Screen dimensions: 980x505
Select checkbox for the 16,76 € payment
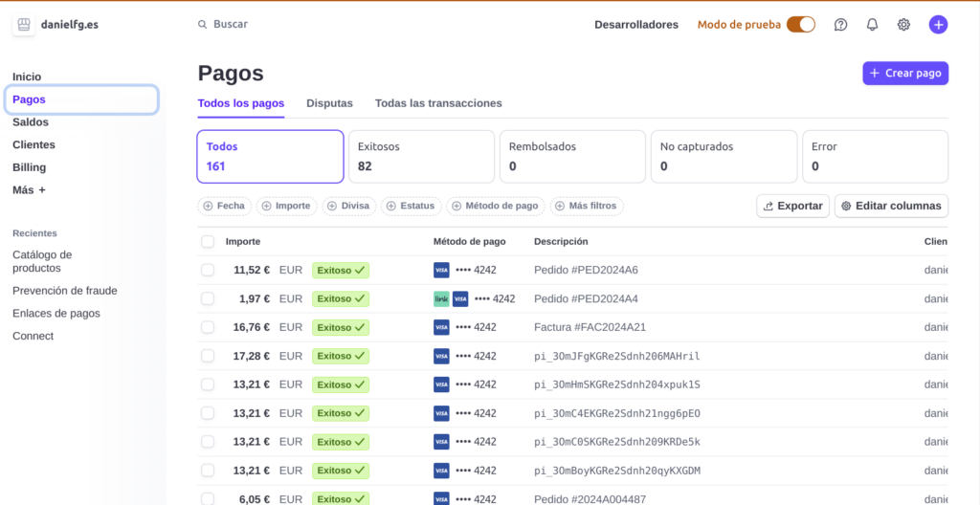(x=208, y=327)
